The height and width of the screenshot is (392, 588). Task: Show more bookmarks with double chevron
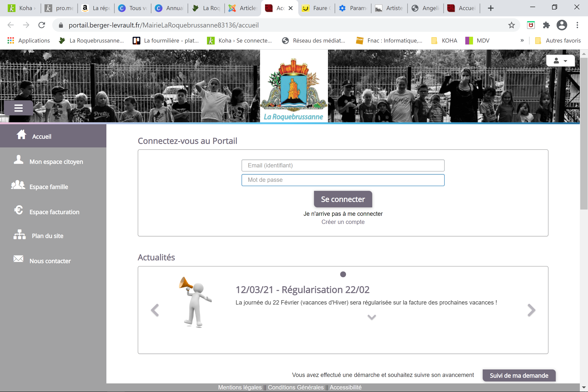pyautogui.click(x=522, y=40)
